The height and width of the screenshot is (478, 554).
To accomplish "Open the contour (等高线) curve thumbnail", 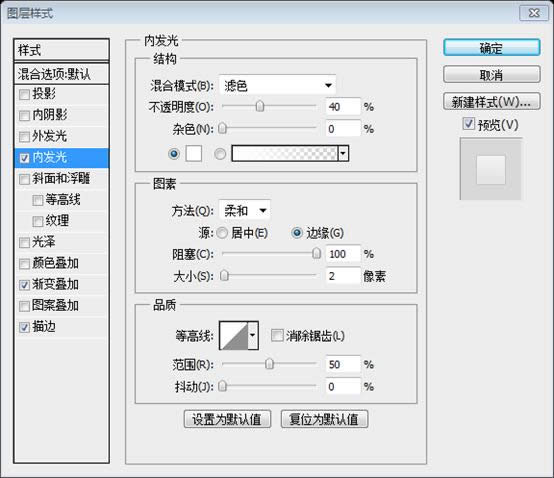I will tap(234, 335).
